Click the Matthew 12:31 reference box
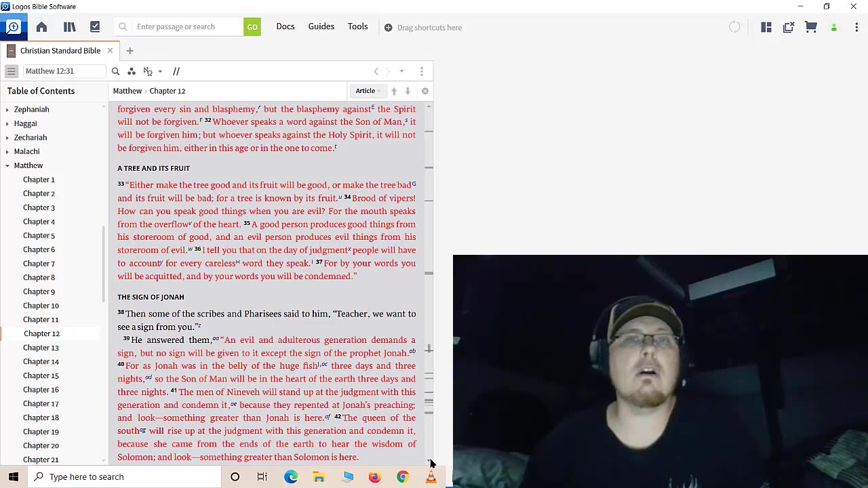This screenshot has width=868, height=488. [64, 71]
